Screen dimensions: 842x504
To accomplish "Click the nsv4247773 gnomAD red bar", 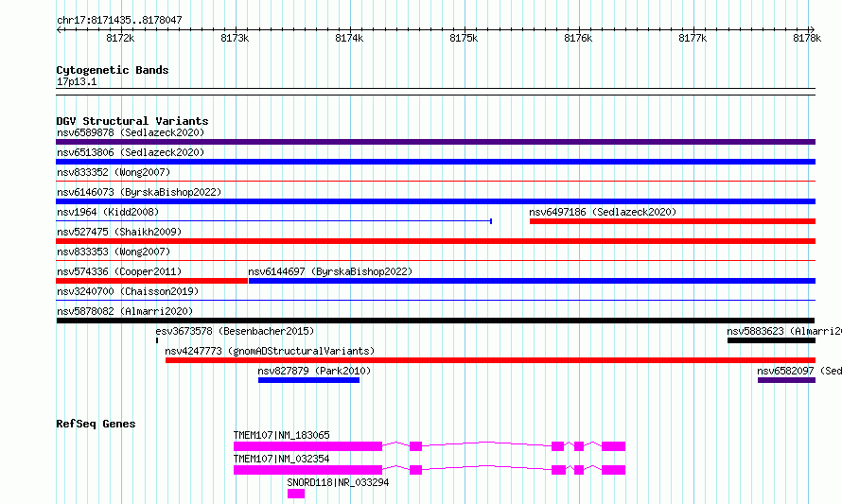I will [490, 360].
